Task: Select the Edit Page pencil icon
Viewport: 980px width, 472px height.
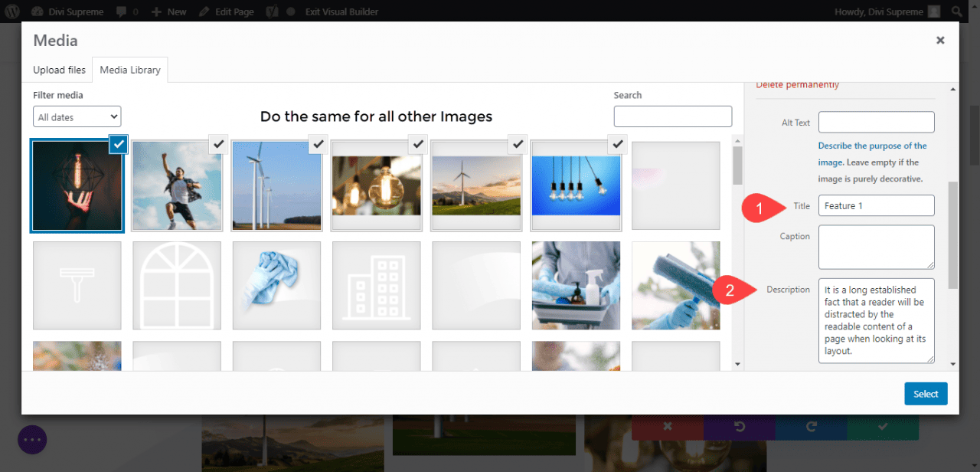Action: (x=205, y=11)
